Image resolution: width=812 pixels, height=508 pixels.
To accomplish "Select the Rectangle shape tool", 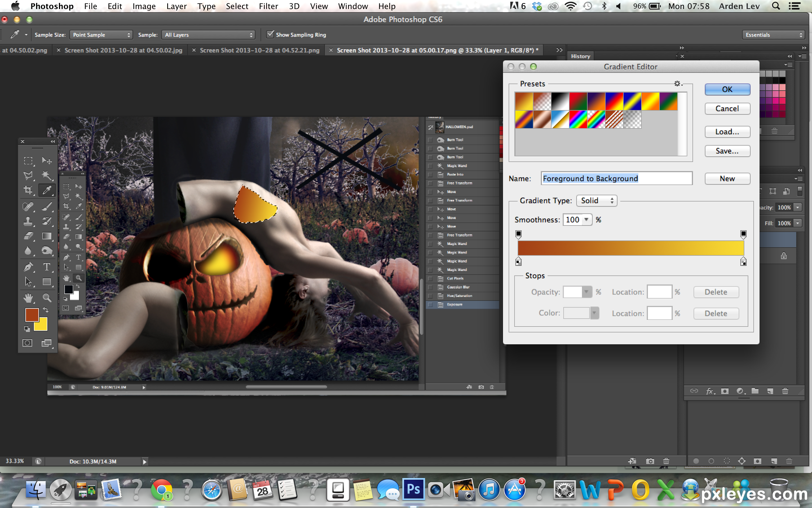I will point(47,282).
